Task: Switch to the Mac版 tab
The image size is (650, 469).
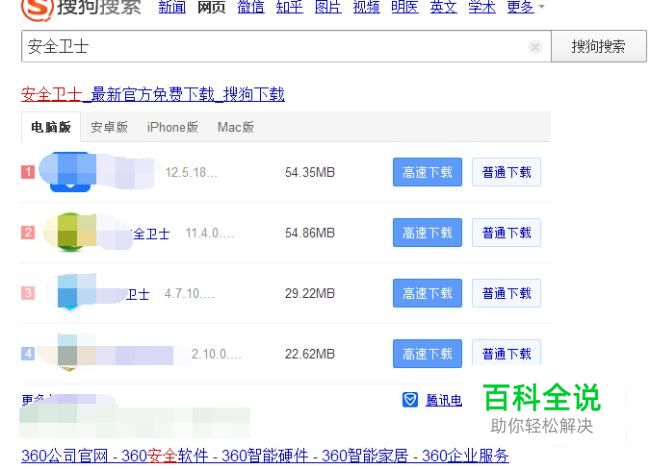Action: tap(236, 127)
